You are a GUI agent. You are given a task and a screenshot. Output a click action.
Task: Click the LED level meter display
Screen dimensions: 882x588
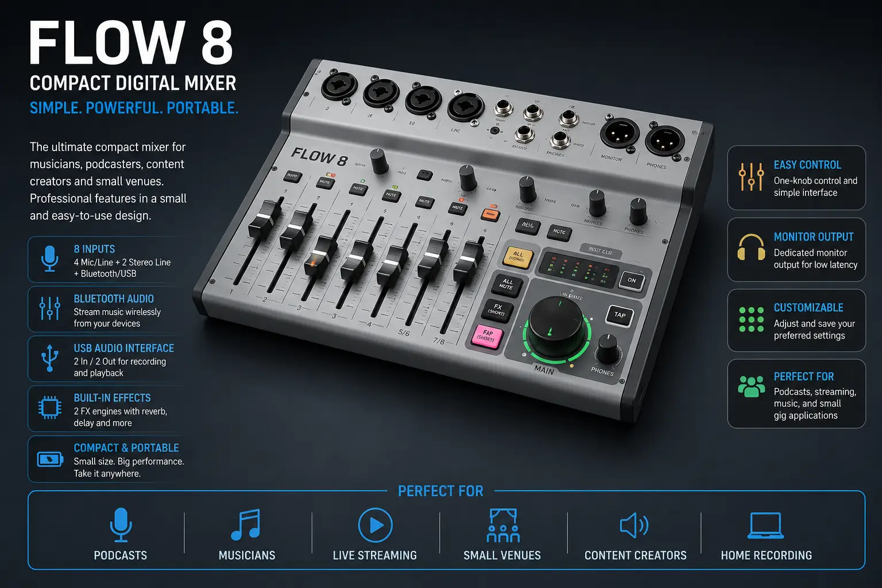pos(579,270)
